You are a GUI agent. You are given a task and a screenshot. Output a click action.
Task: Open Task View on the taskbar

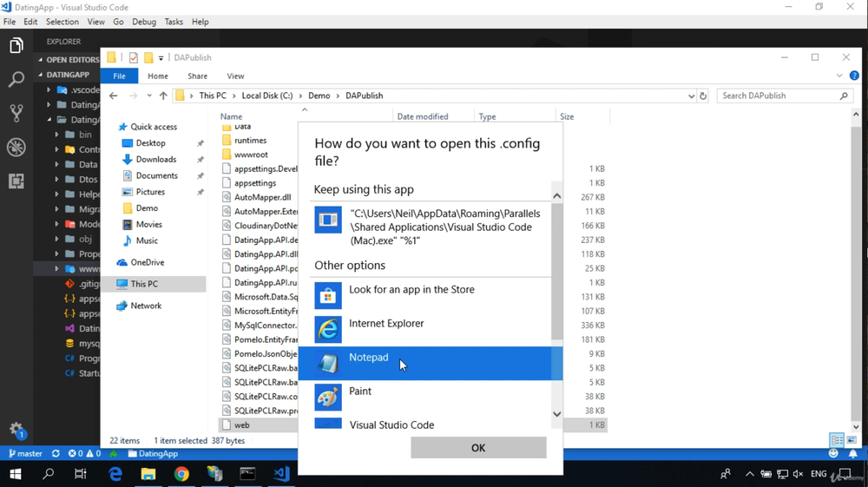pos(80,474)
